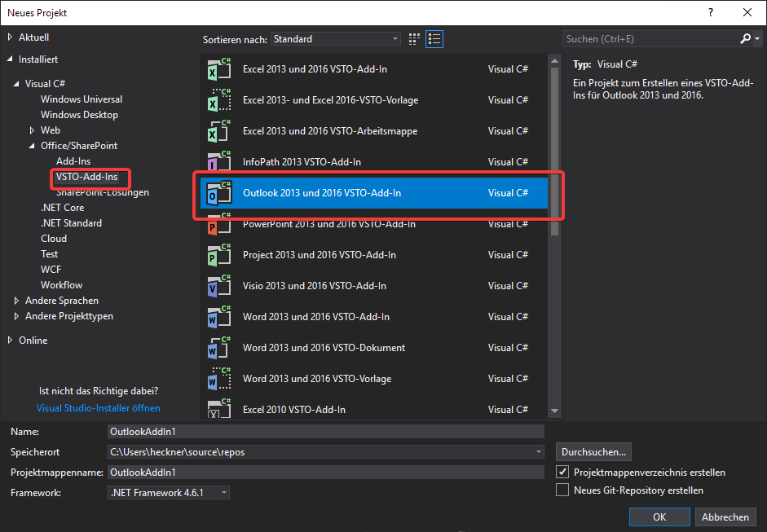767x532 pixels.
Task: Select VSTO-Add-Ins category
Action: [86, 177]
